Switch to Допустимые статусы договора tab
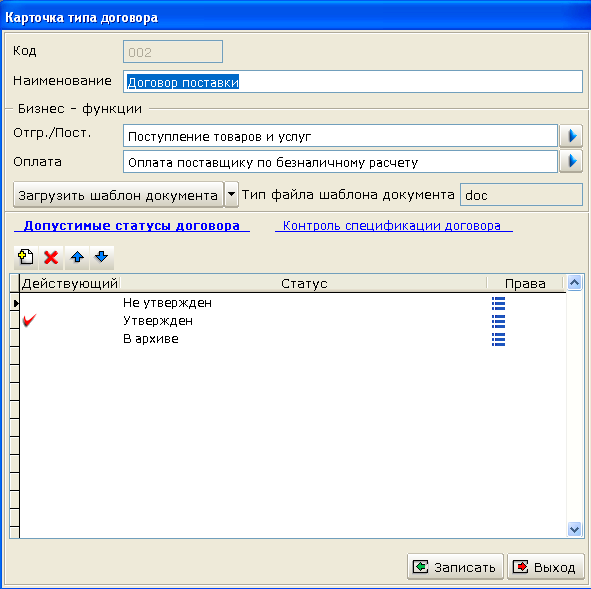The width and height of the screenshot is (591, 589). (132, 226)
